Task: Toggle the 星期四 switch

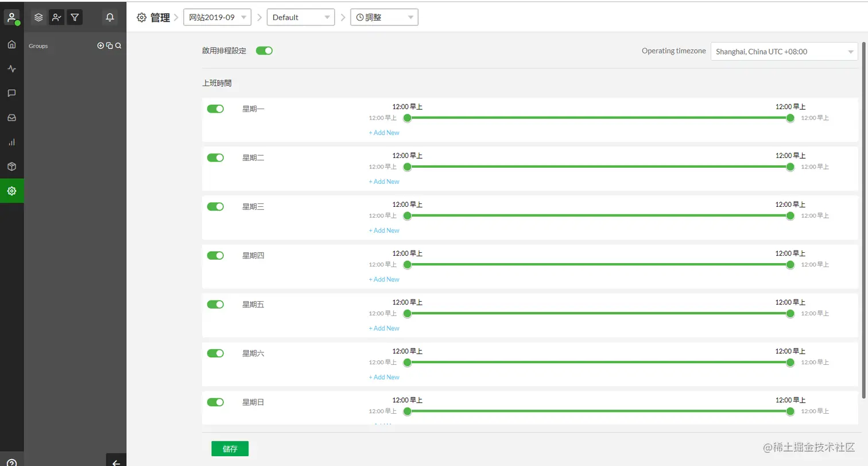Action: pos(215,255)
